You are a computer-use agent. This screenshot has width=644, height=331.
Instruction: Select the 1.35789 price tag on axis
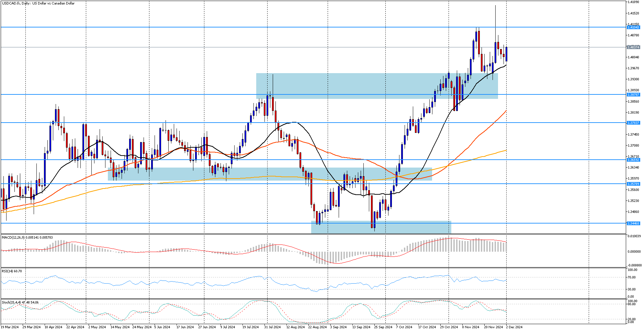[633, 184]
